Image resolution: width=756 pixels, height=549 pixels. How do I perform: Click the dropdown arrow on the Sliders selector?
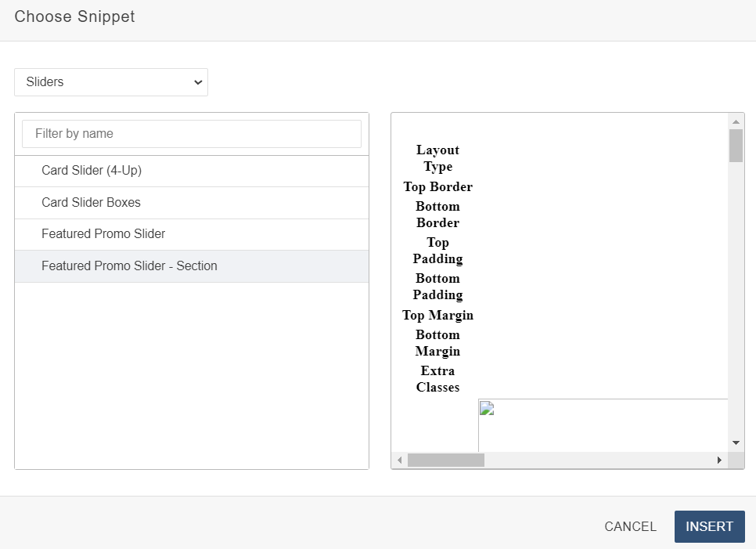point(199,81)
